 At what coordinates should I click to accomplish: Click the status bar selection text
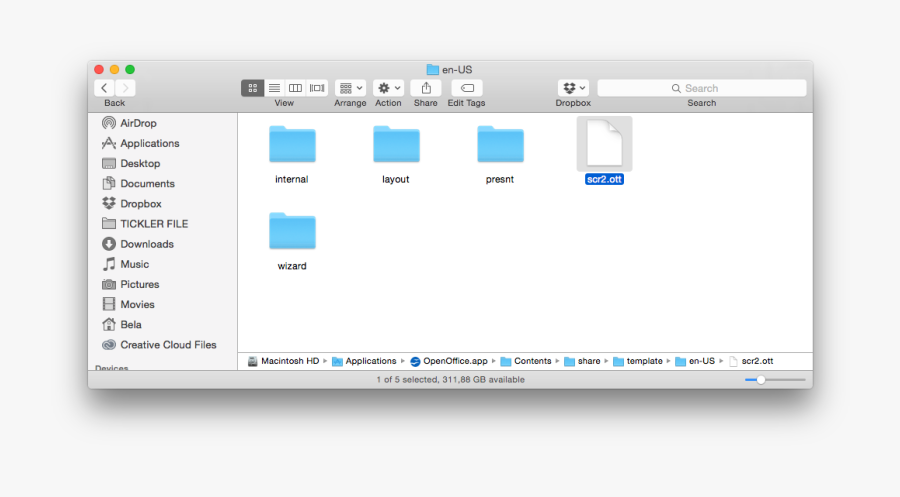click(451, 380)
